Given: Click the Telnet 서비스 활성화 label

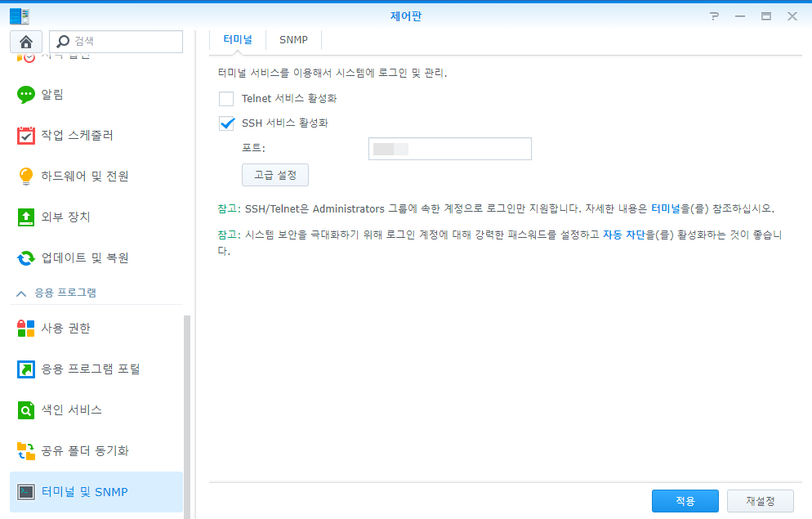Looking at the screenshot, I should coord(289,98).
